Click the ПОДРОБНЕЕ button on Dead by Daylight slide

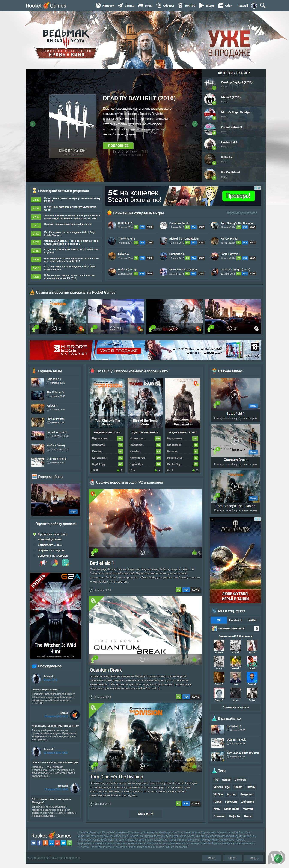[x=118, y=146]
